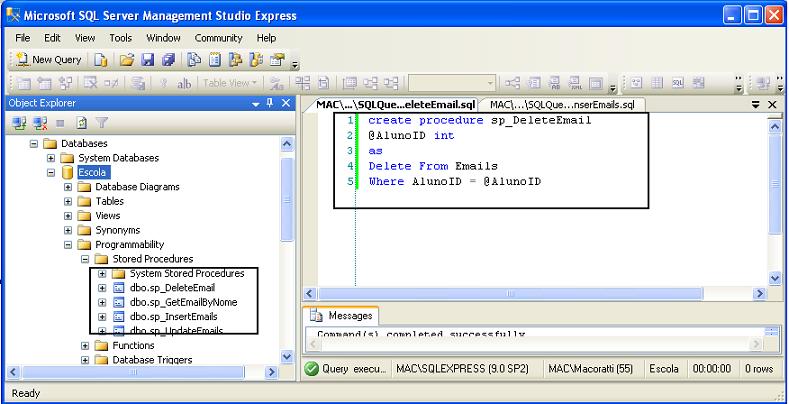
Task: Click the '0 rows' status bar entry
Action: click(759, 369)
